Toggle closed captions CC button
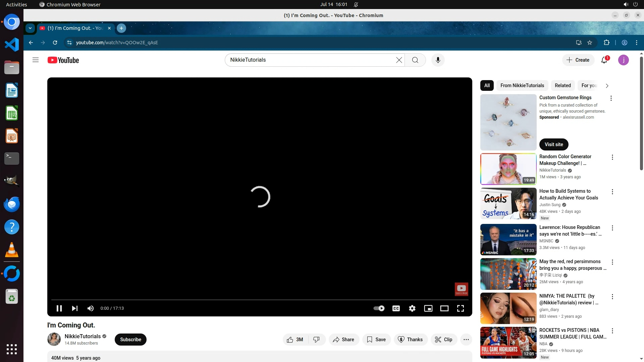Screen dimensions: 644x362 click(396, 308)
